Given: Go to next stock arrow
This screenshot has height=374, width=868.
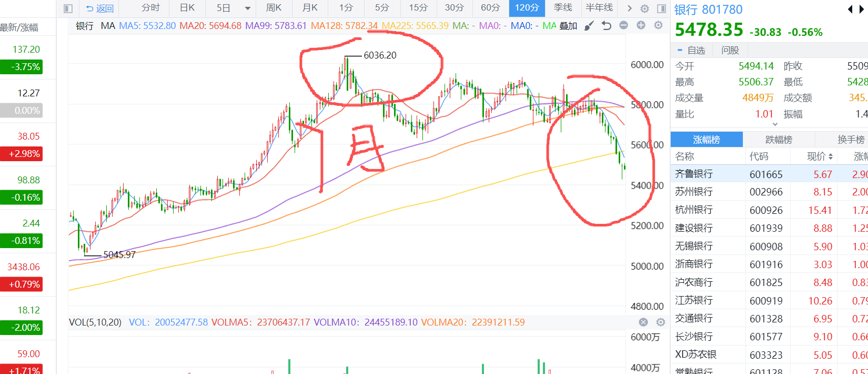Looking at the screenshot, I should (863, 9).
